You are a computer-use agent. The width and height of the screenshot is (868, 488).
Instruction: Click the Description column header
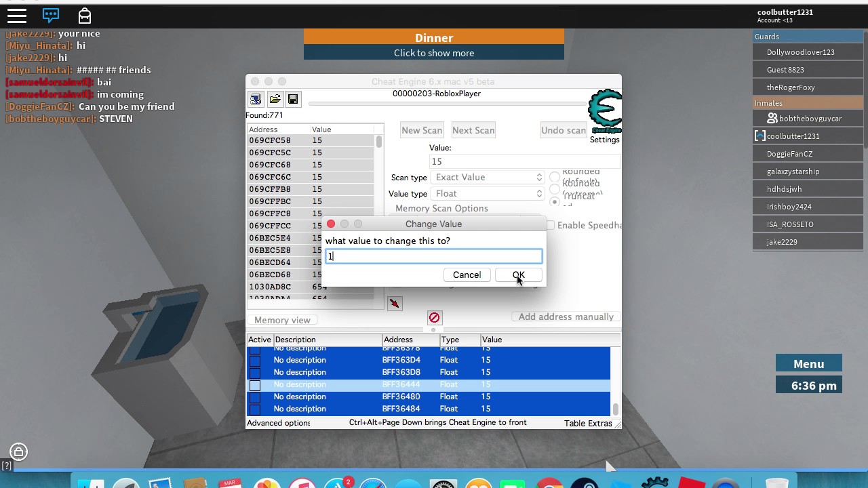(x=328, y=340)
